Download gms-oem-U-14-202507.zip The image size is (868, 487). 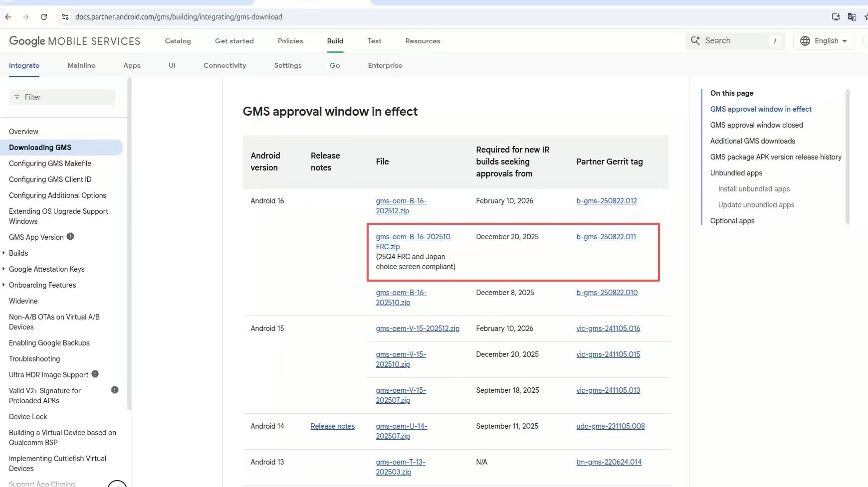tap(402, 431)
